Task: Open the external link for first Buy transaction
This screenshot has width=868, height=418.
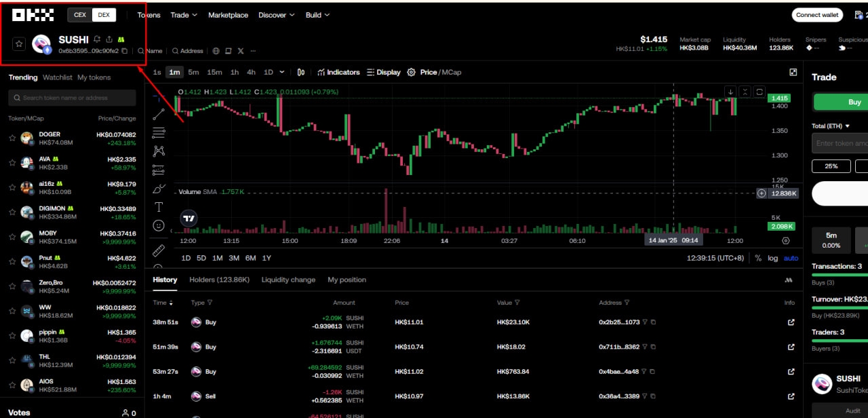Action: tap(791, 322)
